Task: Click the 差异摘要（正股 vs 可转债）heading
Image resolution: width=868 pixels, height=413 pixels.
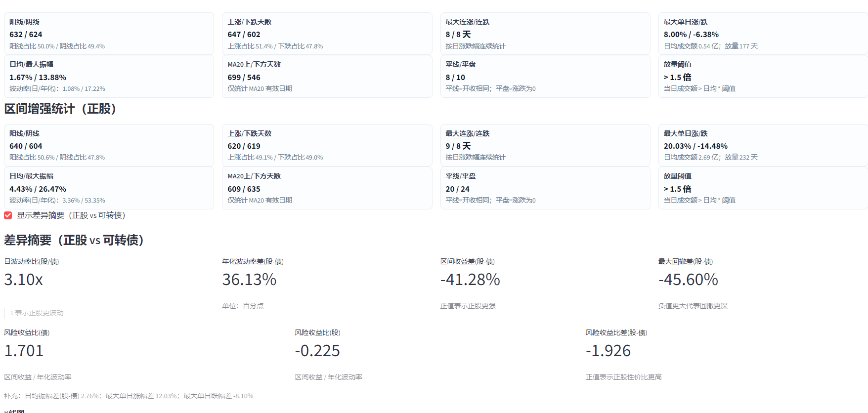Action: click(74, 240)
